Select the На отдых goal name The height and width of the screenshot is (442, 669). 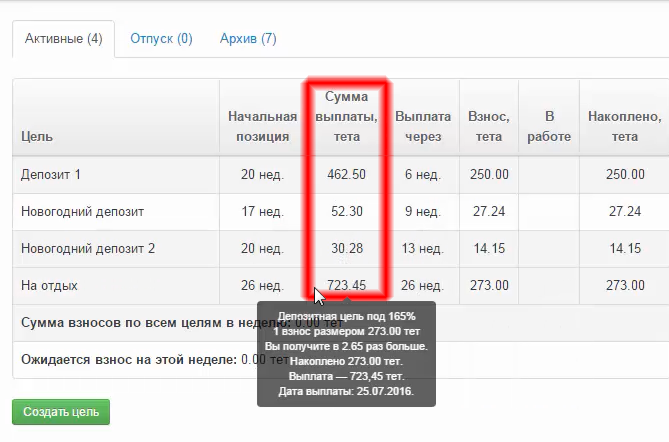[x=49, y=286]
